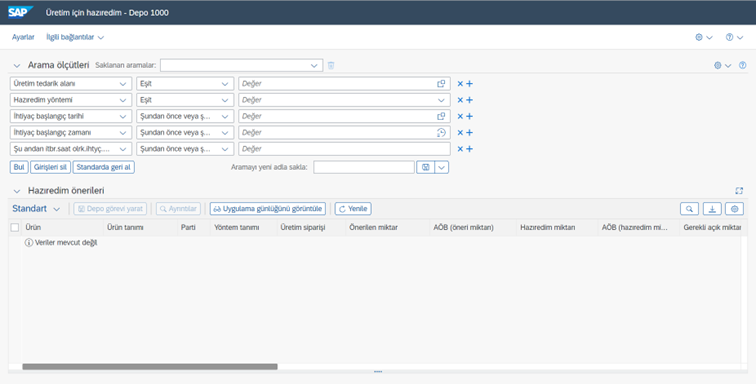
Task: Open Hazıredim yöntemi value dropdown
Action: (x=441, y=100)
